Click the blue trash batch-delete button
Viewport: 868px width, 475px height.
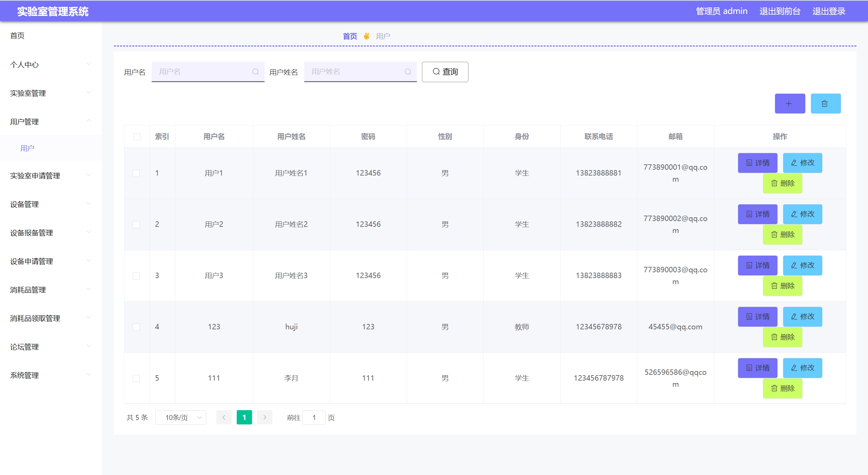pos(825,104)
